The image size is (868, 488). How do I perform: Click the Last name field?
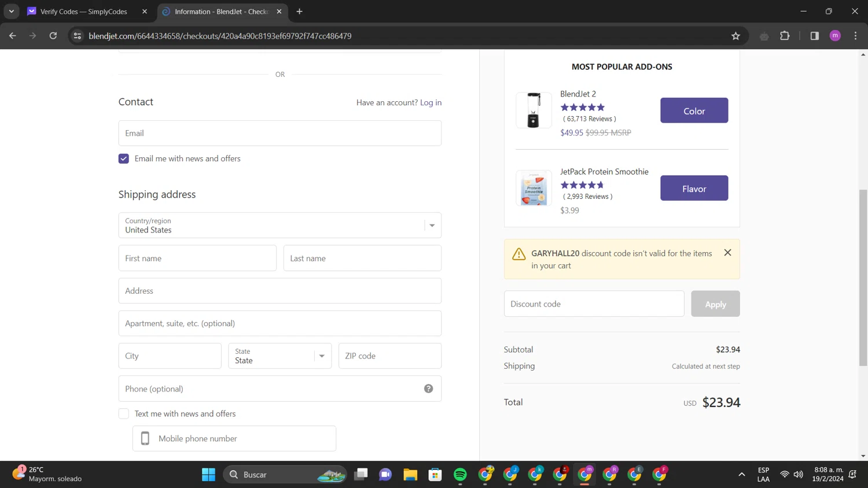click(362, 258)
